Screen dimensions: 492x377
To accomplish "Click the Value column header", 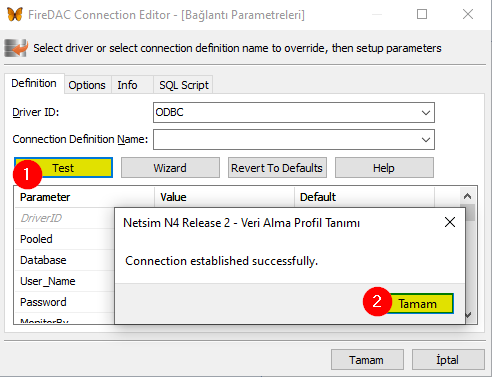I will (x=225, y=197).
